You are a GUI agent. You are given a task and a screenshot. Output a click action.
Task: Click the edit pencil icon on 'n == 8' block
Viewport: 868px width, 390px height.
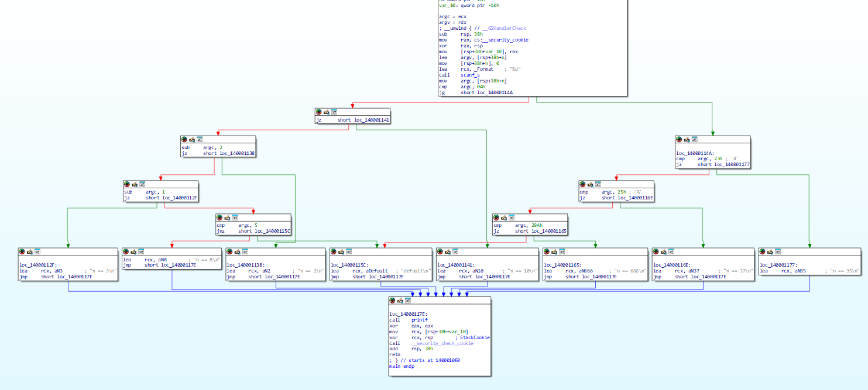pos(134,251)
